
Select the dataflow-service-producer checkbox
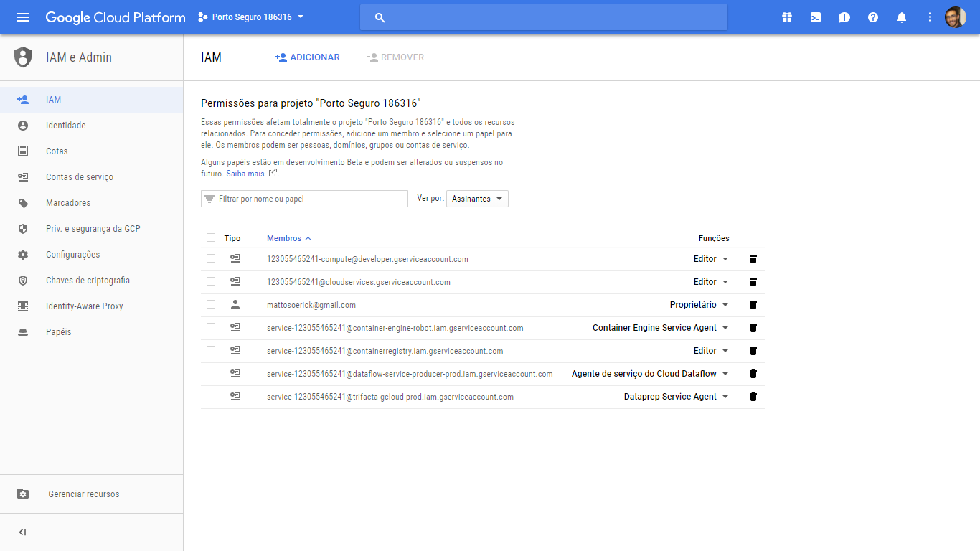pyautogui.click(x=211, y=373)
